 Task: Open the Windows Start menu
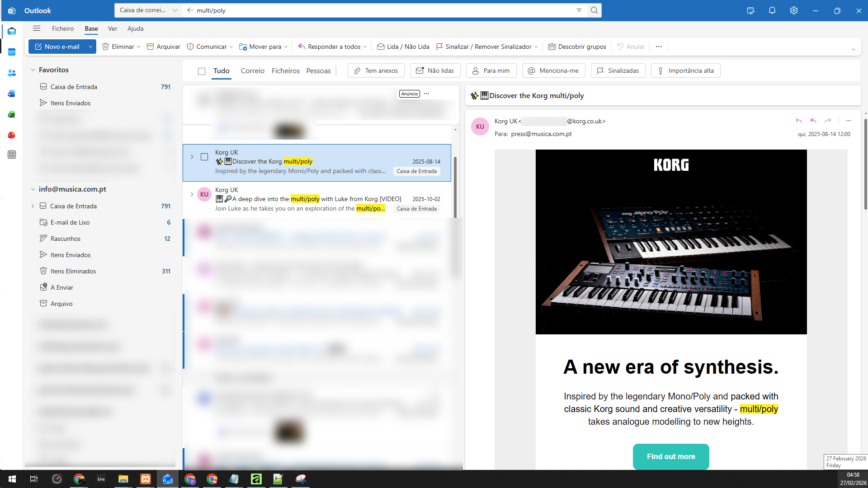pos(12,479)
